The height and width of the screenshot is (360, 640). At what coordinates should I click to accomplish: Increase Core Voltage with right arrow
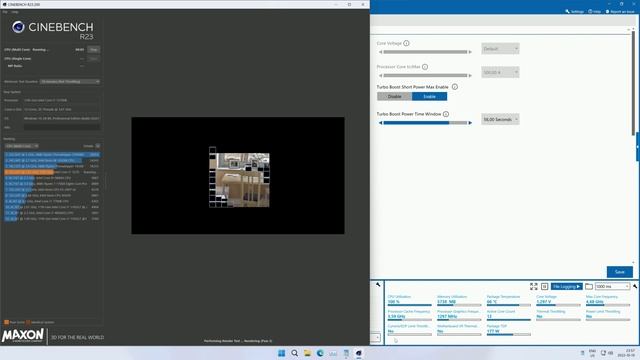coord(470,52)
